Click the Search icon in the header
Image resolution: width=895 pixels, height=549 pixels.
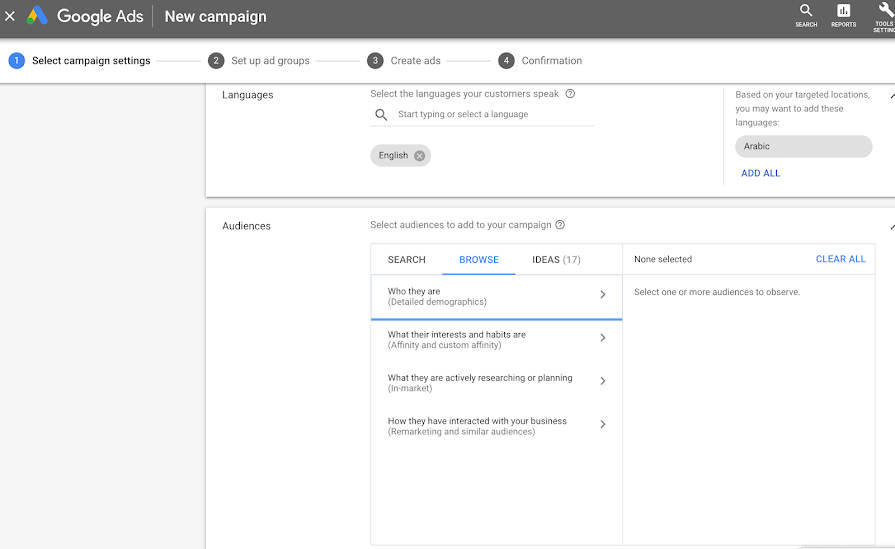[806, 12]
